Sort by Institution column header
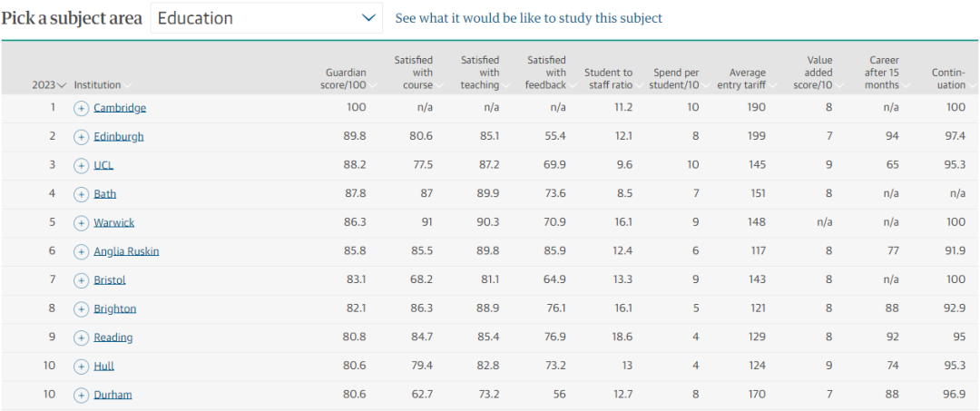 coord(102,85)
